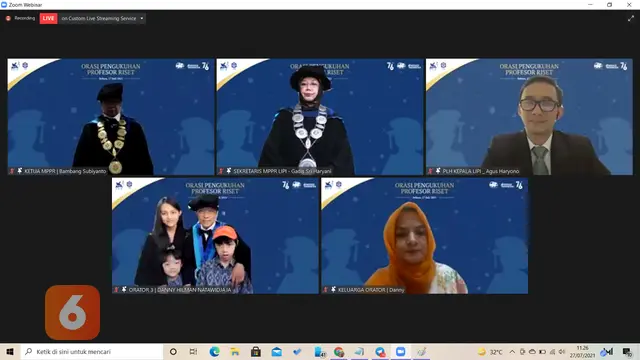Click the Recording indicator
This screenshot has width=640, height=360.
pos(20,18)
